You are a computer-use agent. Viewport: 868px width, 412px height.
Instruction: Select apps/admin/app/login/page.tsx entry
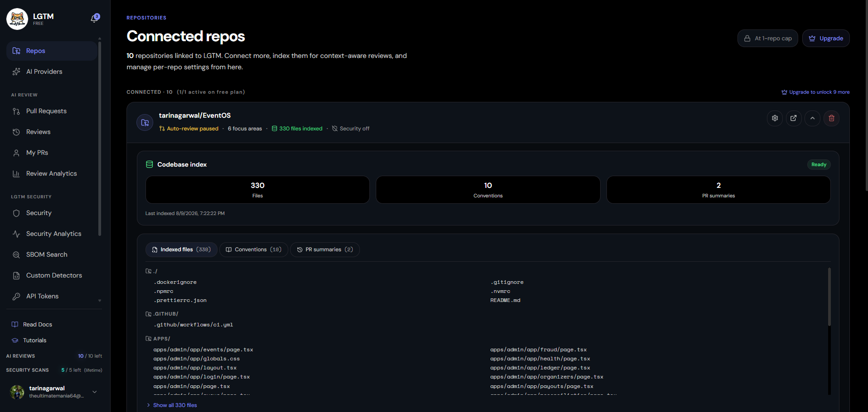point(202,377)
